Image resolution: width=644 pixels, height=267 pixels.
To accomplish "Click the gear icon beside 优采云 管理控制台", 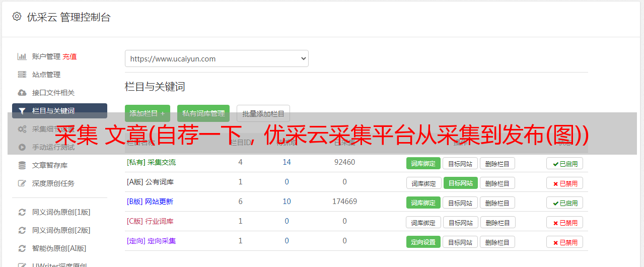I will (17, 17).
